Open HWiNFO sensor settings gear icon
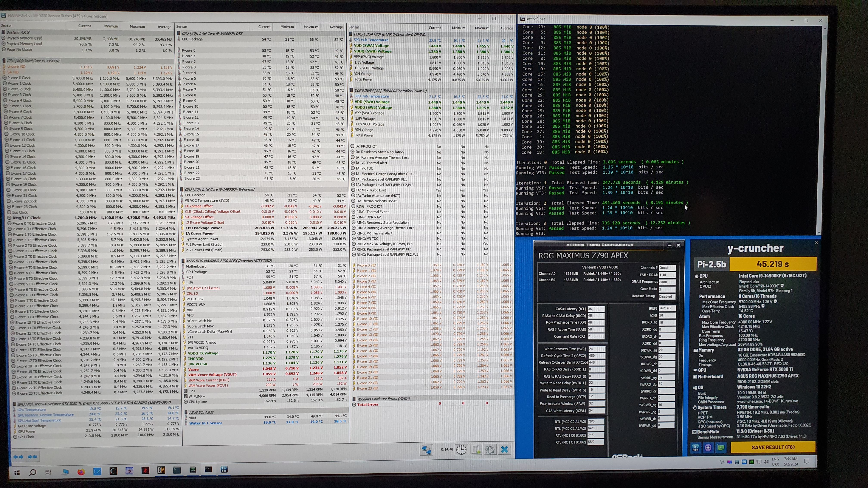This screenshot has width=868, height=488. tap(490, 450)
